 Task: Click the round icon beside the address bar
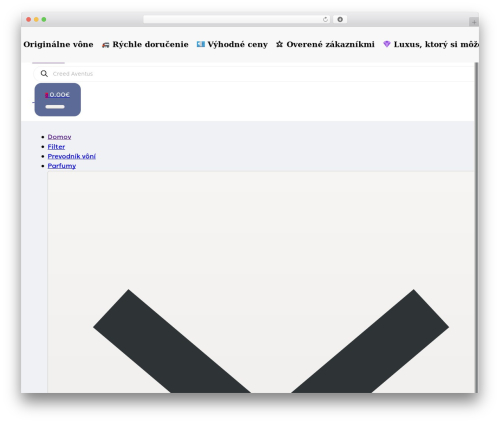pos(340,20)
